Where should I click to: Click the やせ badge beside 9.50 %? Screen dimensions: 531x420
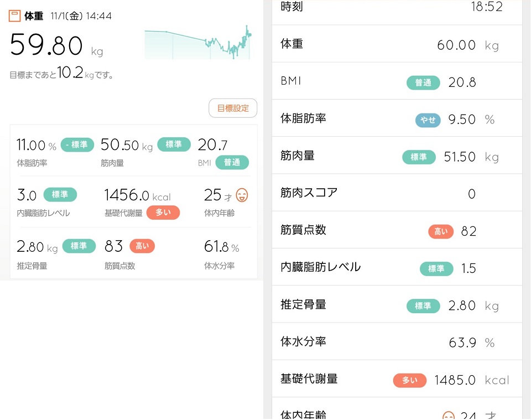point(428,120)
